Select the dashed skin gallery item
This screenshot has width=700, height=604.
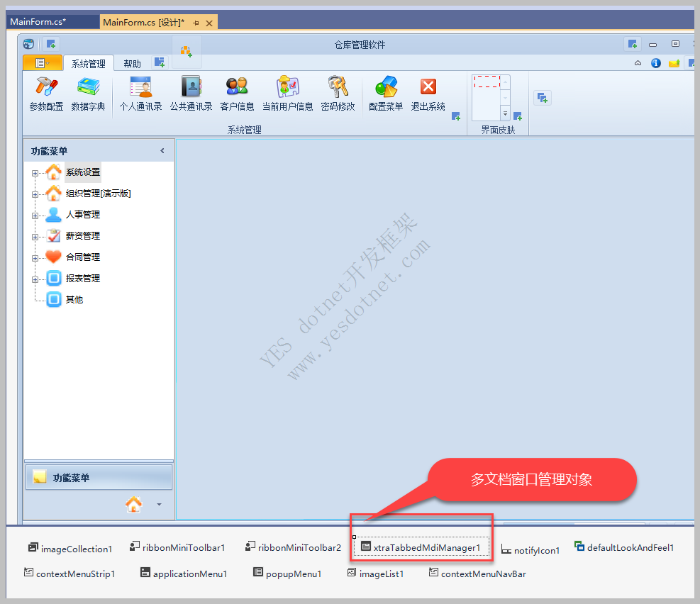(x=487, y=82)
